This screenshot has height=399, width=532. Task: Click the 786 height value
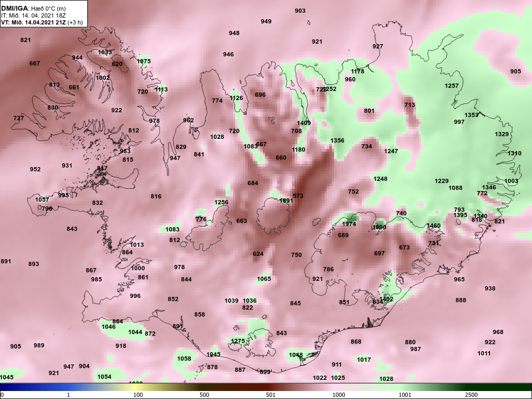click(328, 269)
